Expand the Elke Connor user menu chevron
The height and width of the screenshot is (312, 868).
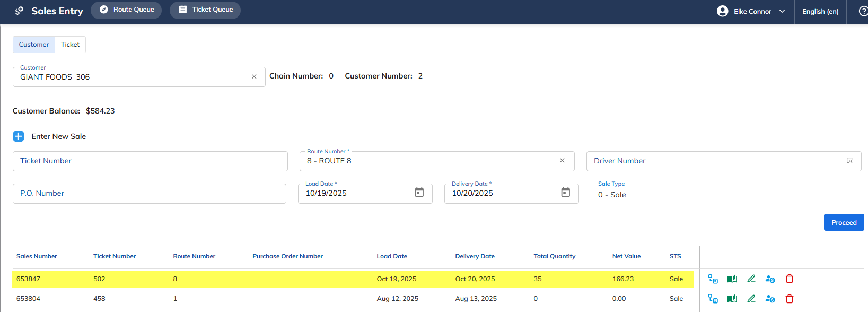click(782, 11)
